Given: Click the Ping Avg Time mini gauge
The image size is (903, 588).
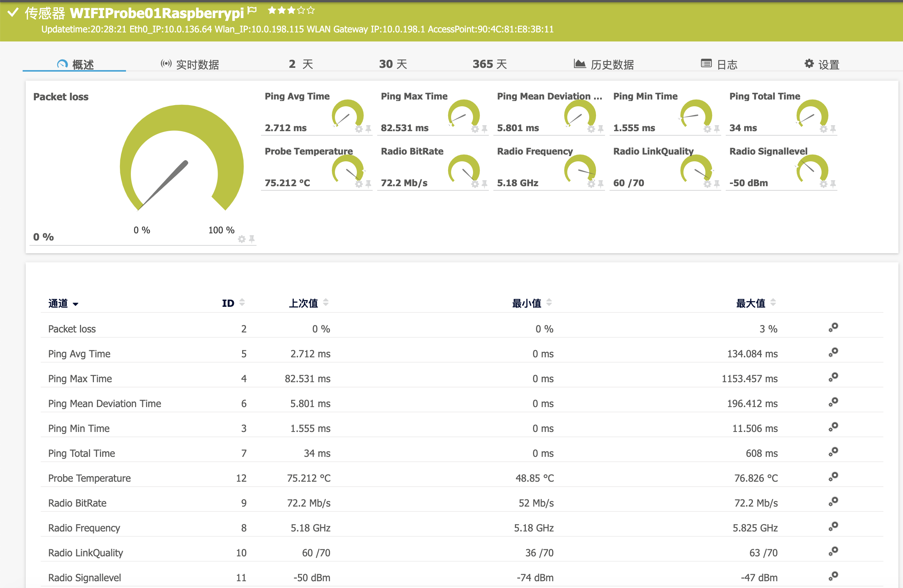Looking at the screenshot, I should click(x=347, y=114).
